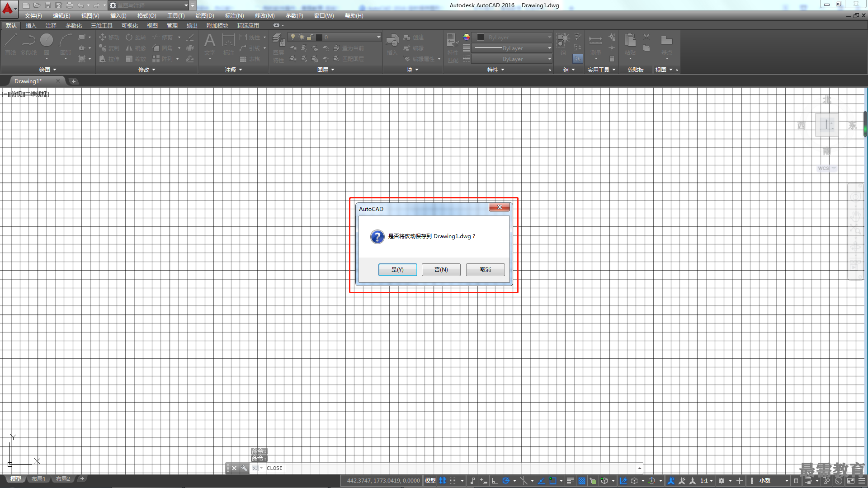Screen dimensions: 868x488
Task: Click the color wheel icon in Properties panel
Action: point(467,37)
